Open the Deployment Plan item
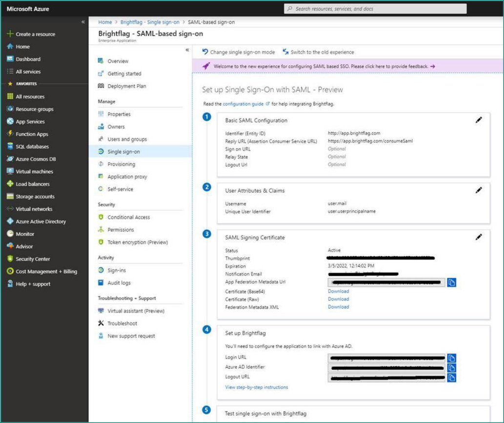This screenshot has width=504, height=423. (x=127, y=86)
